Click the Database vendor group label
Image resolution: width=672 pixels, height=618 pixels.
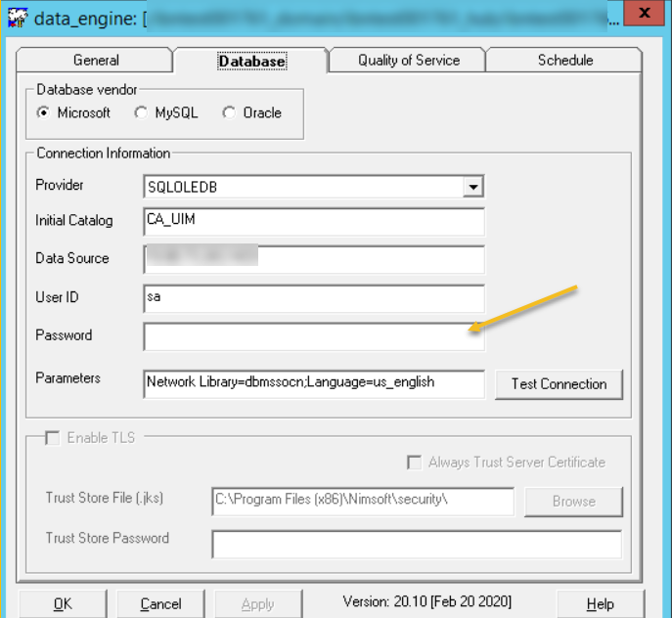[87, 90]
